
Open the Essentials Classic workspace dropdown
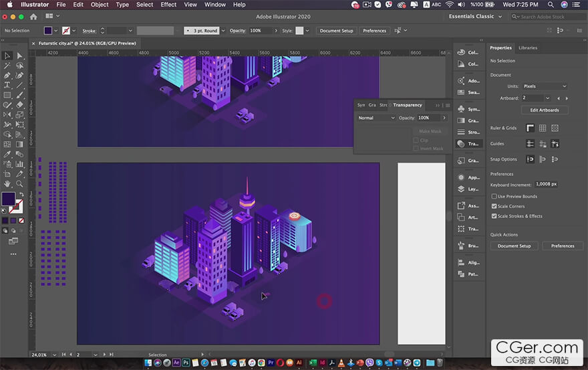tap(475, 17)
